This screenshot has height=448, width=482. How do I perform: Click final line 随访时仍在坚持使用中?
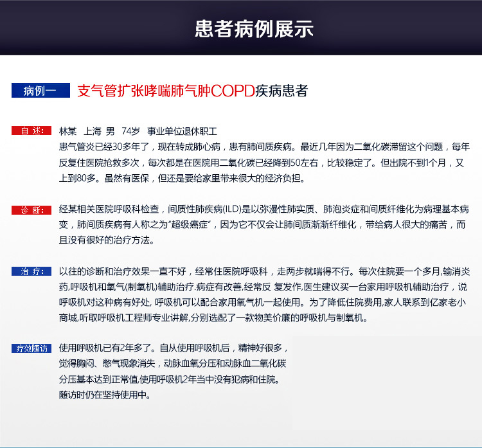pyautogui.click(x=105, y=395)
